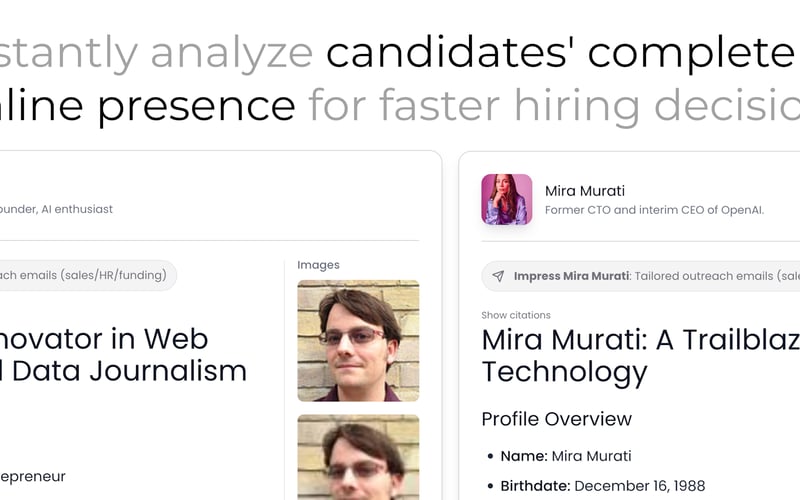The width and height of the screenshot is (800, 500).
Task: Open the Impress Mira Murati outreach pill
Action: click(x=640, y=276)
